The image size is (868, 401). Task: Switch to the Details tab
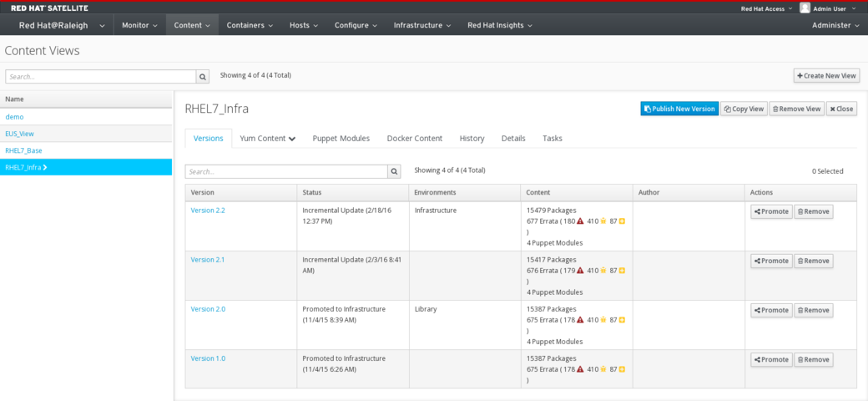[x=513, y=139]
